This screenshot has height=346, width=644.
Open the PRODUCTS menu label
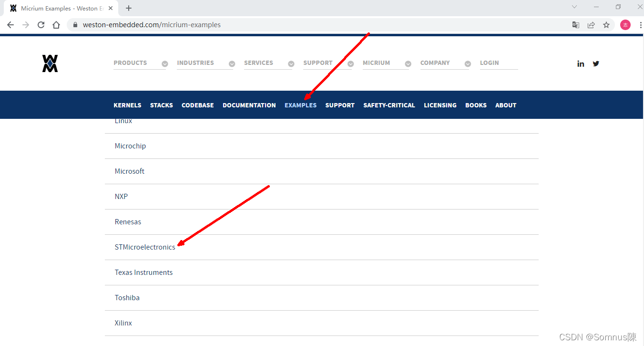(x=130, y=63)
